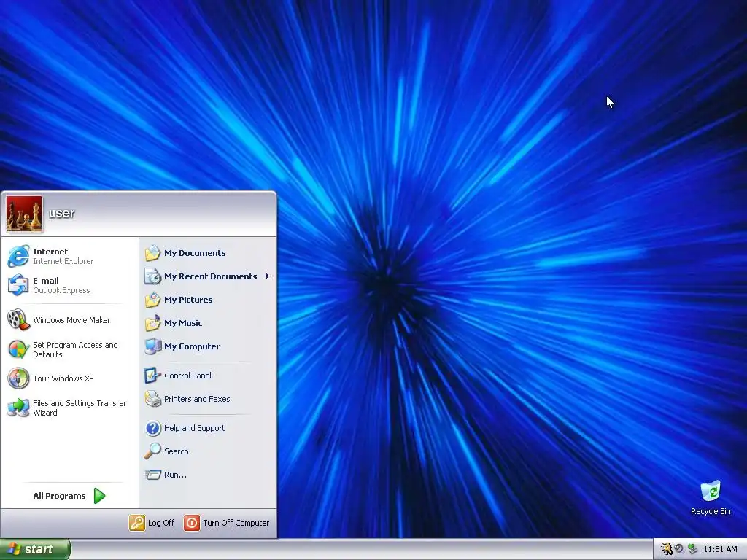Image resolution: width=747 pixels, height=560 pixels.
Task: Click the My Recent Documents clock icon
Action: (x=153, y=276)
